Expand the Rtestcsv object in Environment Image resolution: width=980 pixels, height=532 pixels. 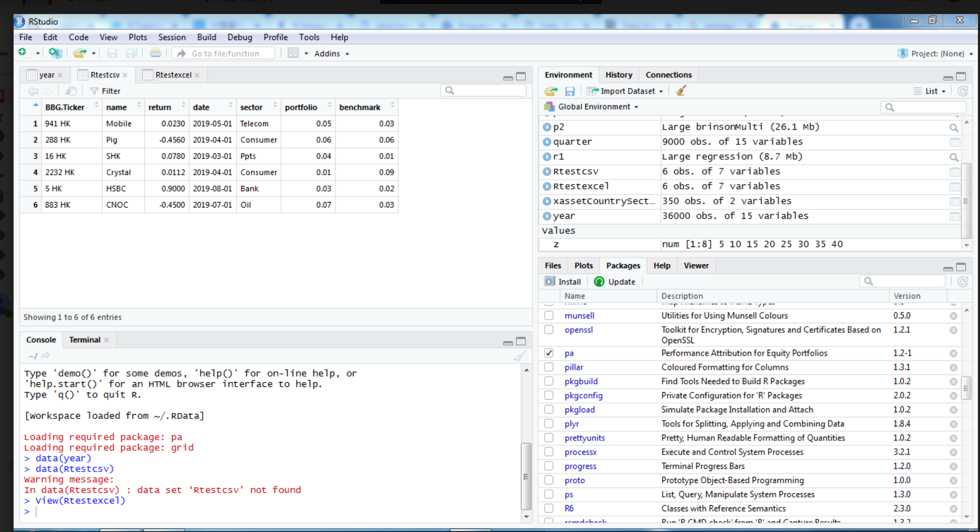pos(547,172)
